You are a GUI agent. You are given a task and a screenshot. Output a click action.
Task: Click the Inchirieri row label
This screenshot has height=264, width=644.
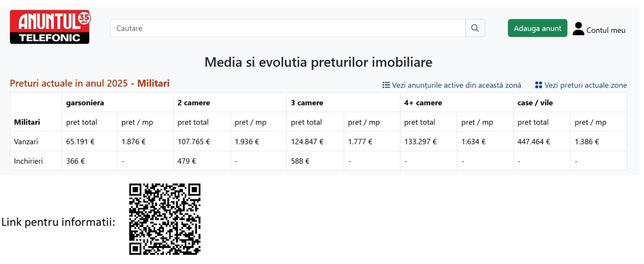tap(28, 161)
